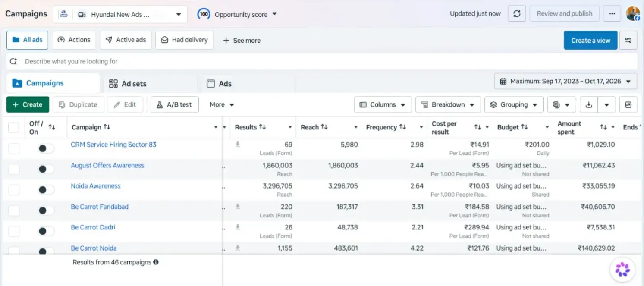Sort by Off/On column arrows
The height and width of the screenshot is (286, 644).
tap(52, 127)
